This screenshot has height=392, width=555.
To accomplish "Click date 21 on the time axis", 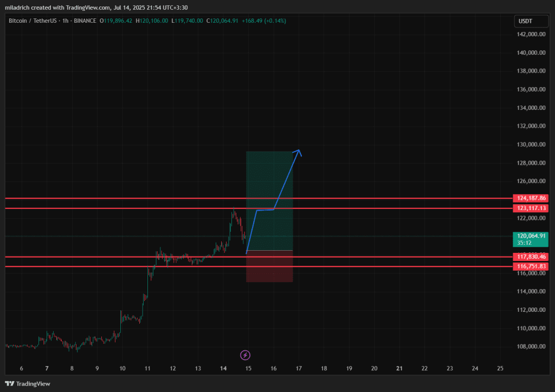I will coord(399,369).
